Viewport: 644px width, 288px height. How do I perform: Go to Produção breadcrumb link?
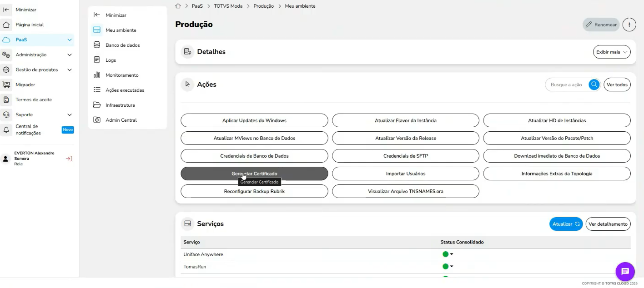tap(264, 6)
